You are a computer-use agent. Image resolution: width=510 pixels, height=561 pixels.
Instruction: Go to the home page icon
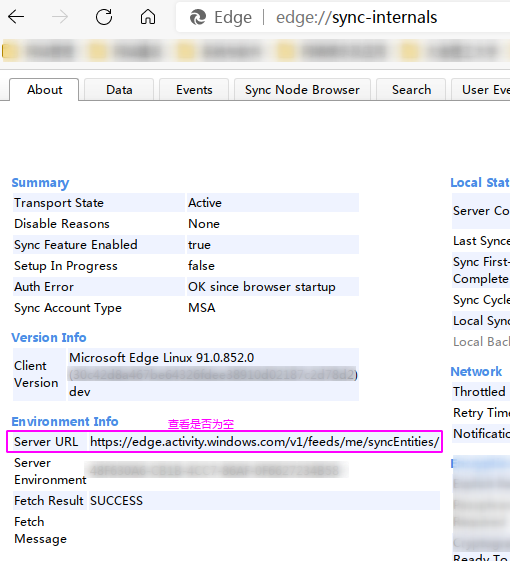[148, 17]
